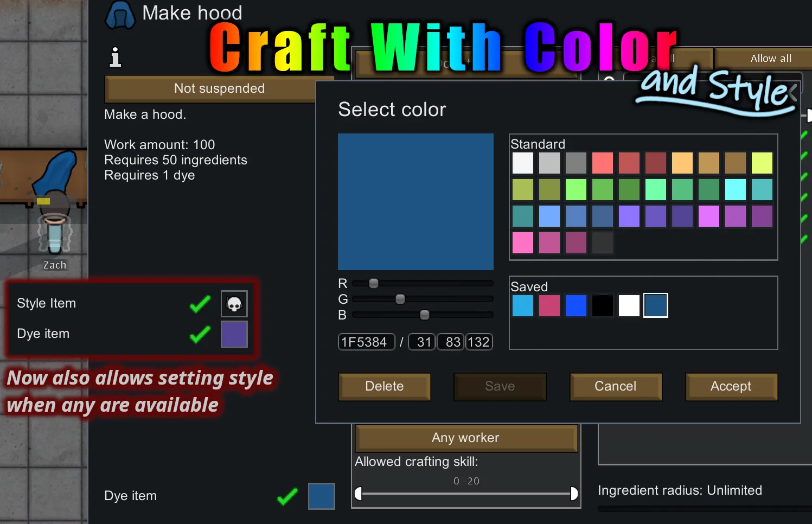The image size is (812, 524).
Task: Click the hex color field 1F5384
Action: [366, 342]
